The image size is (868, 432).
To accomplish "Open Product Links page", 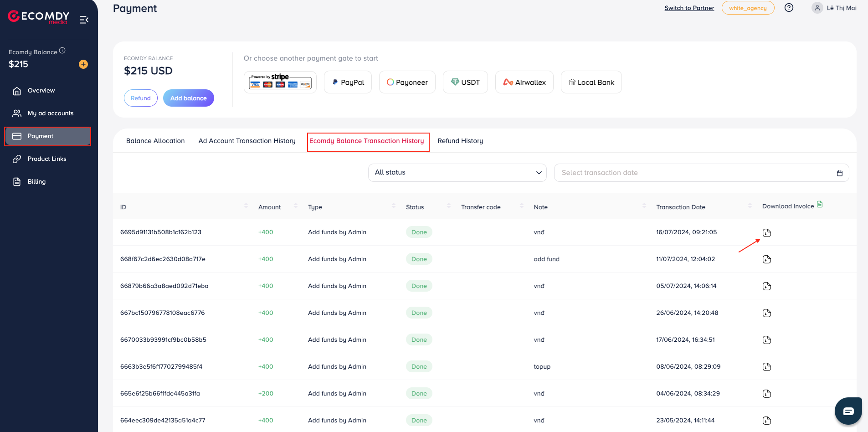I will [47, 159].
